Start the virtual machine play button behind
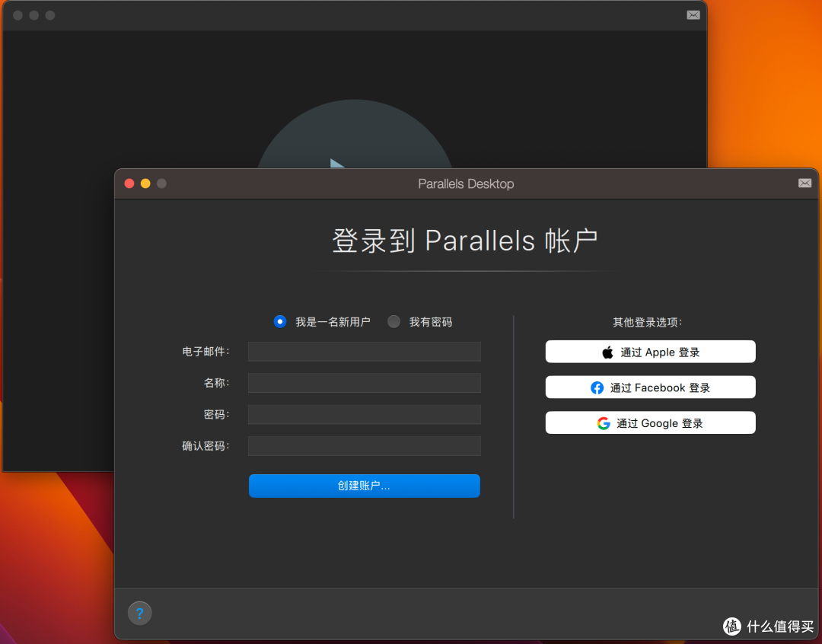Image resolution: width=822 pixels, height=644 pixels. (353, 134)
